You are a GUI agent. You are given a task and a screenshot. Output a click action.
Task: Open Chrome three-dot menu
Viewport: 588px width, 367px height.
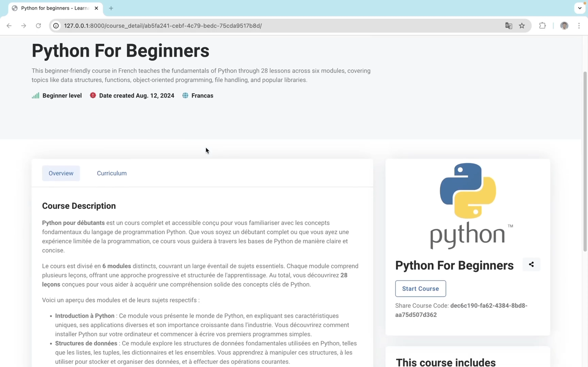coord(579,26)
